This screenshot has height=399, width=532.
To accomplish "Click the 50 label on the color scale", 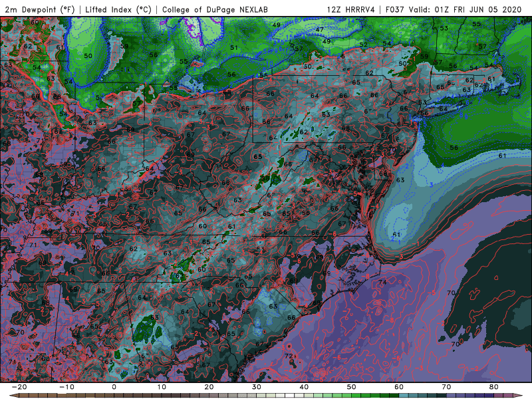I will (352, 387).
